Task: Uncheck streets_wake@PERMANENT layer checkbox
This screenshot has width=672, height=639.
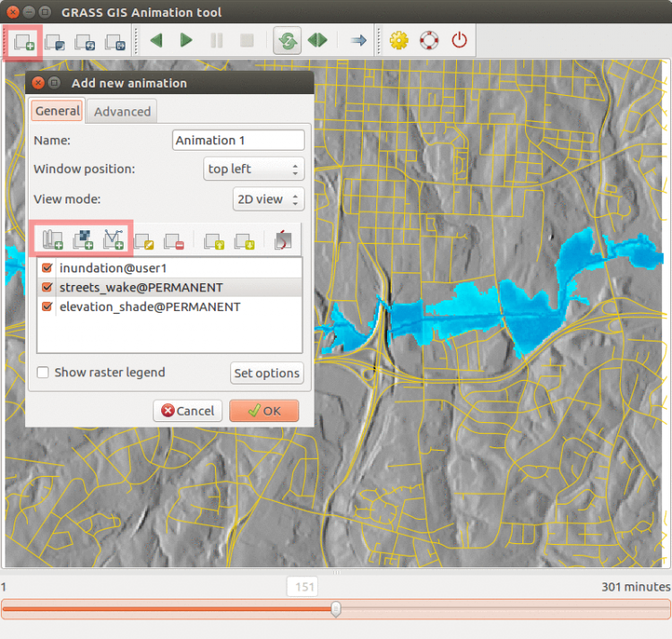Action: [47, 287]
